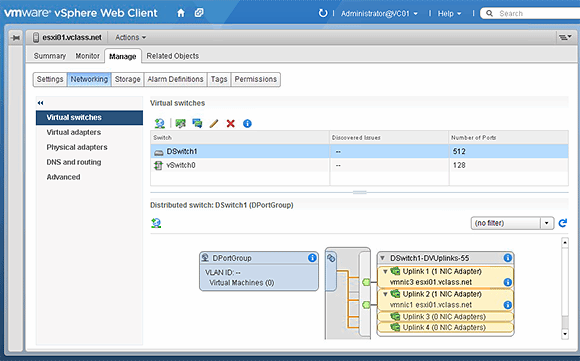Select Physical adapters in sidebar
580x361 pixels.
(x=77, y=147)
